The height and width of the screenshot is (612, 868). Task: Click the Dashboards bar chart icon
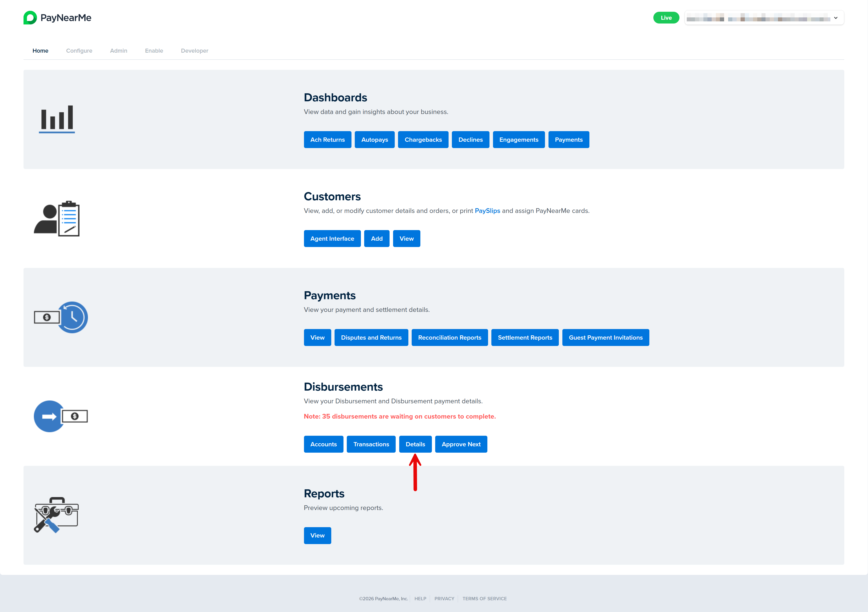pyautogui.click(x=57, y=119)
